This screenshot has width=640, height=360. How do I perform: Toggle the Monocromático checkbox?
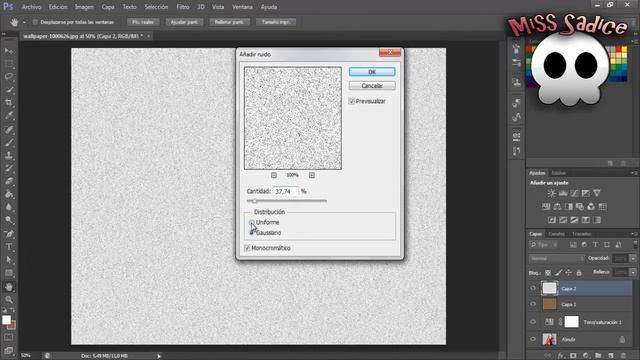pos(247,248)
